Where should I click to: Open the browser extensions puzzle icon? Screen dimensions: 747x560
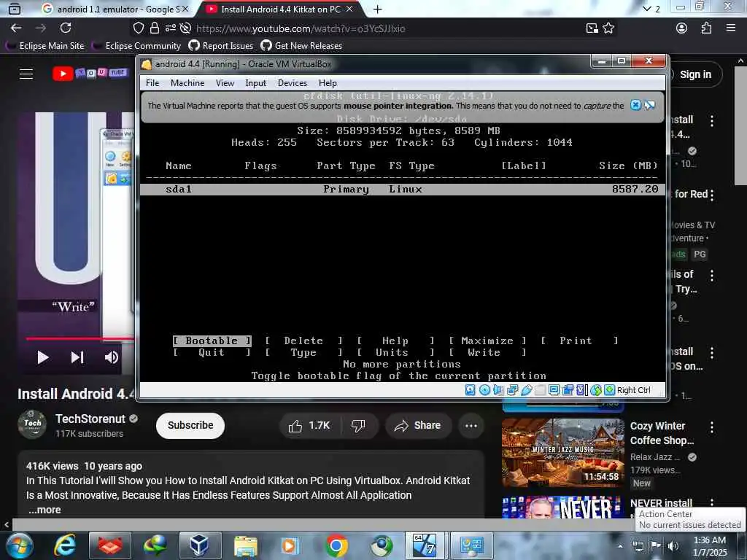coord(706,28)
